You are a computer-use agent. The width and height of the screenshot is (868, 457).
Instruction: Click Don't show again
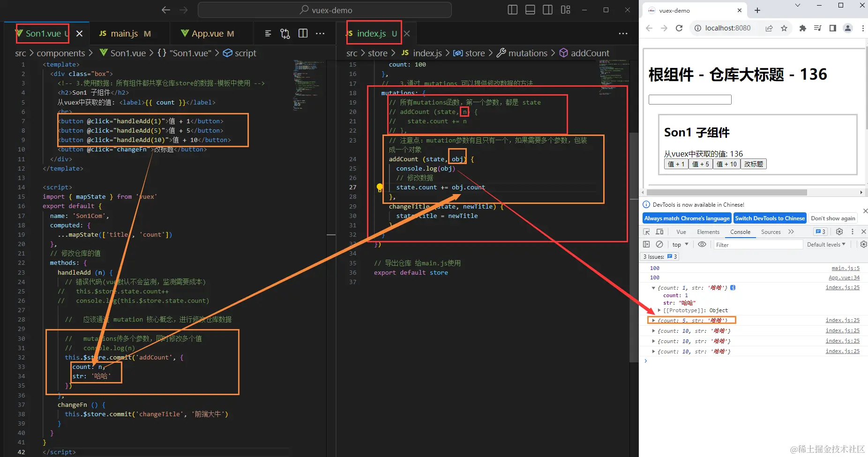(833, 218)
